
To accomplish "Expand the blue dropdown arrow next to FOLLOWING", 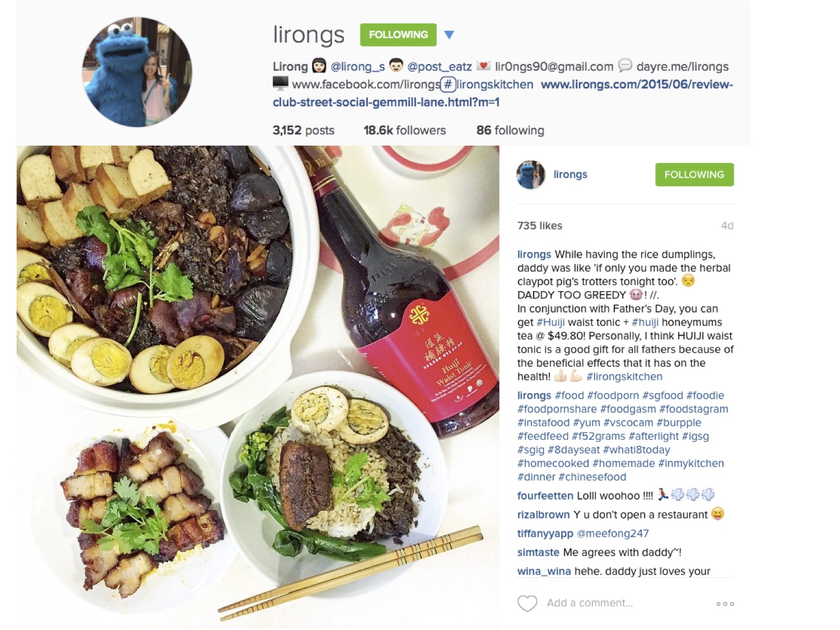I will [x=449, y=35].
